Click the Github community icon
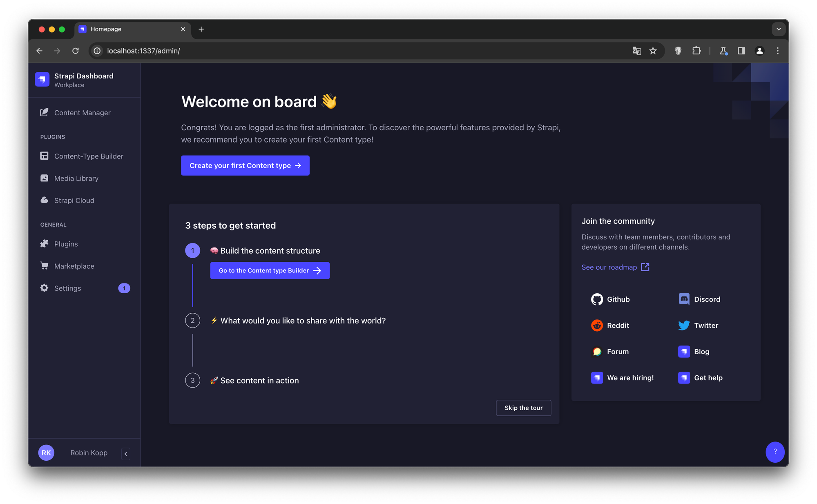817x504 pixels. [x=597, y=299]
